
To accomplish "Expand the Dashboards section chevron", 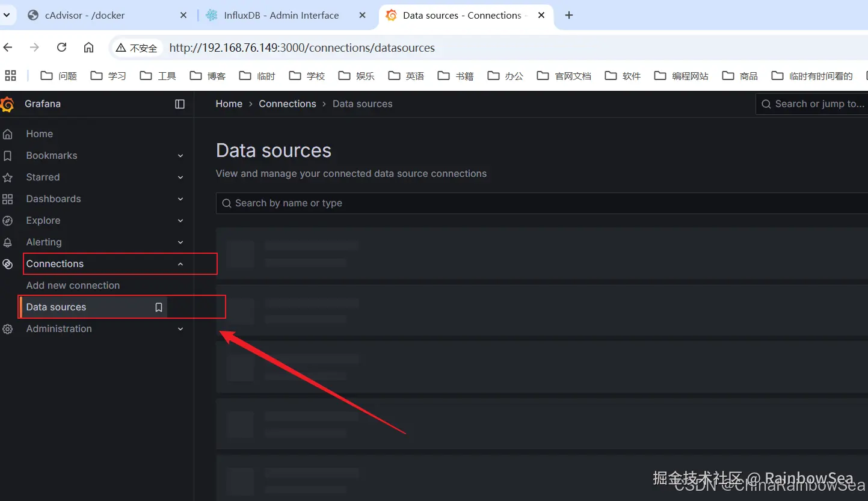I will (180, 199).
